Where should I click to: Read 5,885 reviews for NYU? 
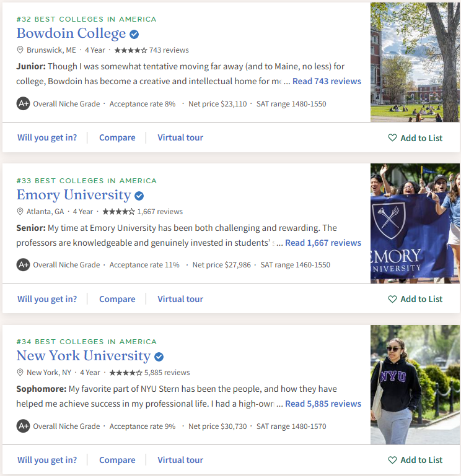[x=323, y=404]
